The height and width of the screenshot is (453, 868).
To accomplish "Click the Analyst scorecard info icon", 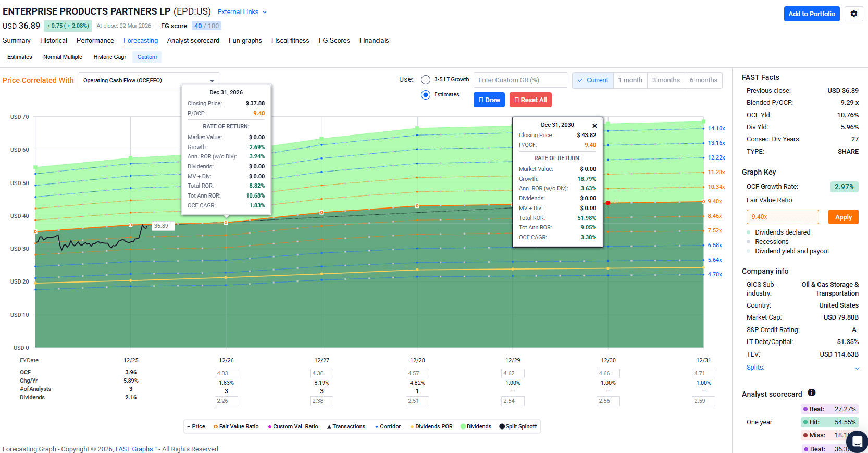I will [x=811, y=393].
